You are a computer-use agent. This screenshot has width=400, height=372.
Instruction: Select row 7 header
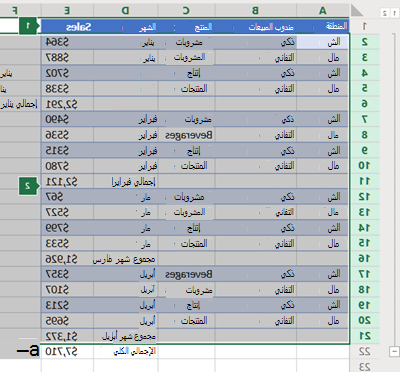365,119
